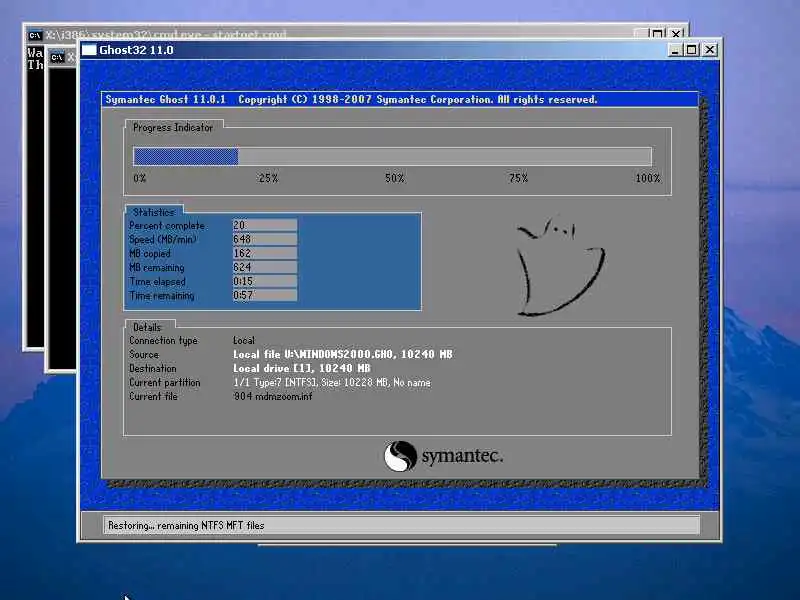The image size is (800, 600).
Task: Click the Details group label
Action: pyautogui.click(x=147, y=327)
